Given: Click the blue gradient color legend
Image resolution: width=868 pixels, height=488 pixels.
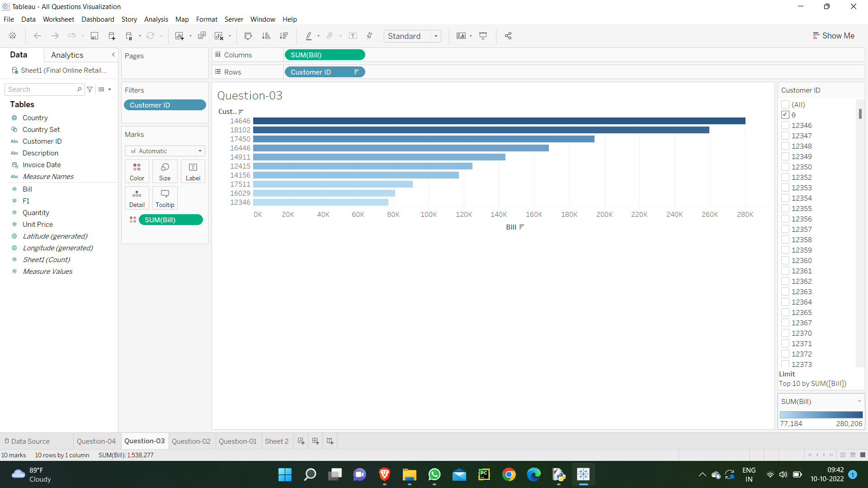Looking at the screenshot, I should tap(821, 415).
